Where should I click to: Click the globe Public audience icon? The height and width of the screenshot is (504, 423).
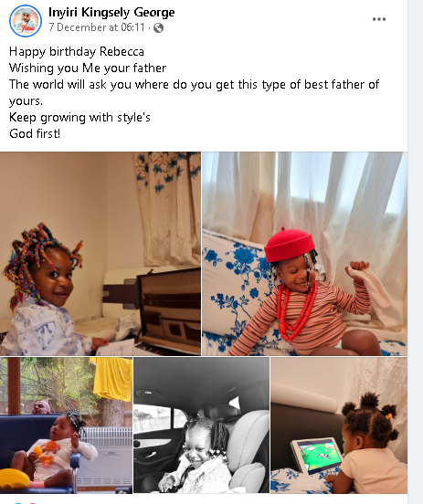pos(158,28)
